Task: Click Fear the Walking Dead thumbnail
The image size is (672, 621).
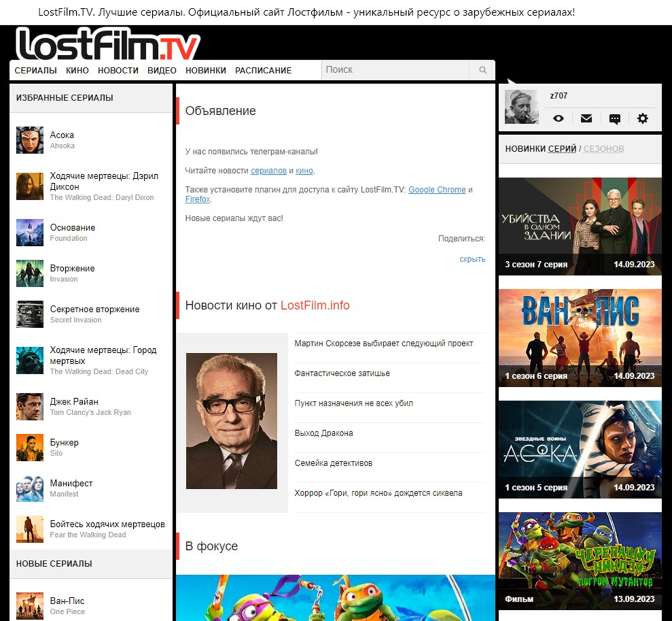Action: [x=30, y=529]
